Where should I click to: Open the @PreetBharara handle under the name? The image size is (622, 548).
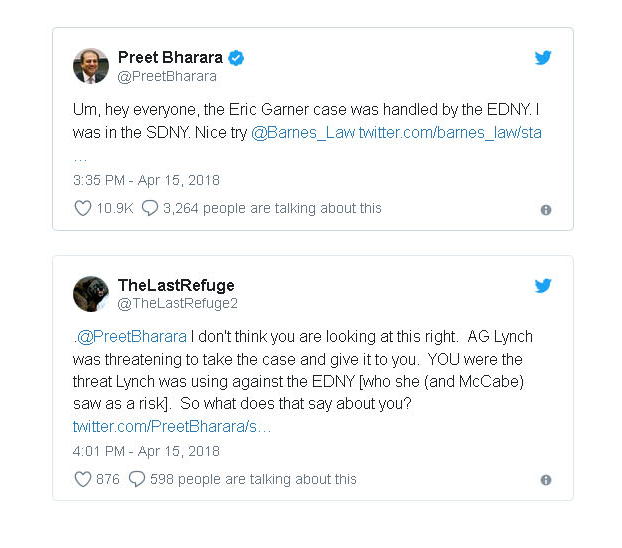point(167,76)
